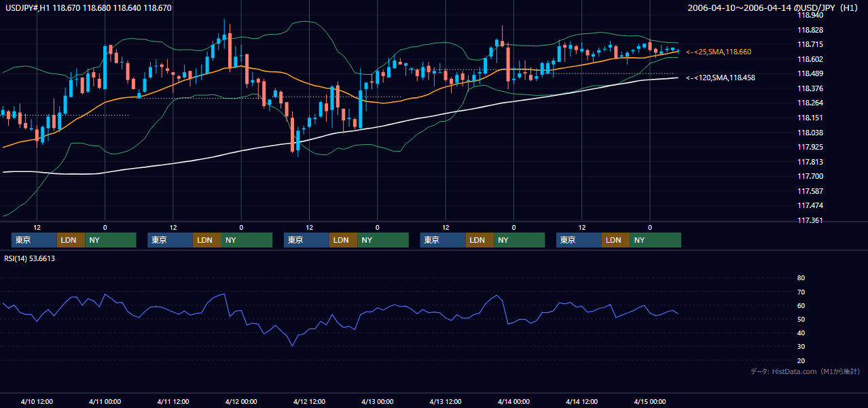
Task: Select the NY session block for 4/12
Action: 382,240
